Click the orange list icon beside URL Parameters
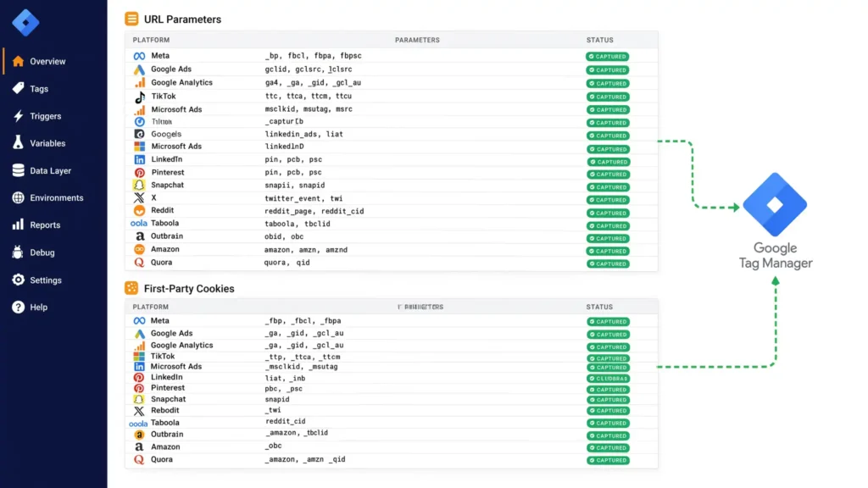The height and width of the screenshot is (488, 868). click(x=131, y=19)
